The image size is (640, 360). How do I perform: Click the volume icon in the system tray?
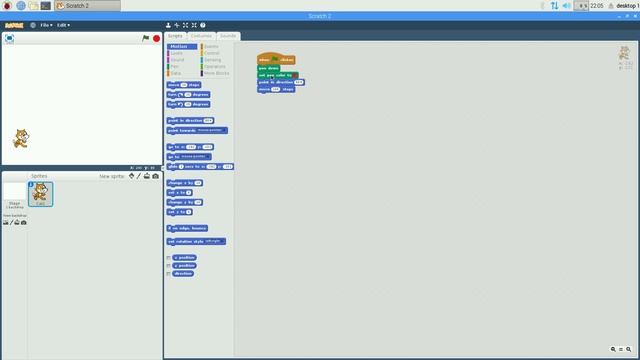(567, 5)
